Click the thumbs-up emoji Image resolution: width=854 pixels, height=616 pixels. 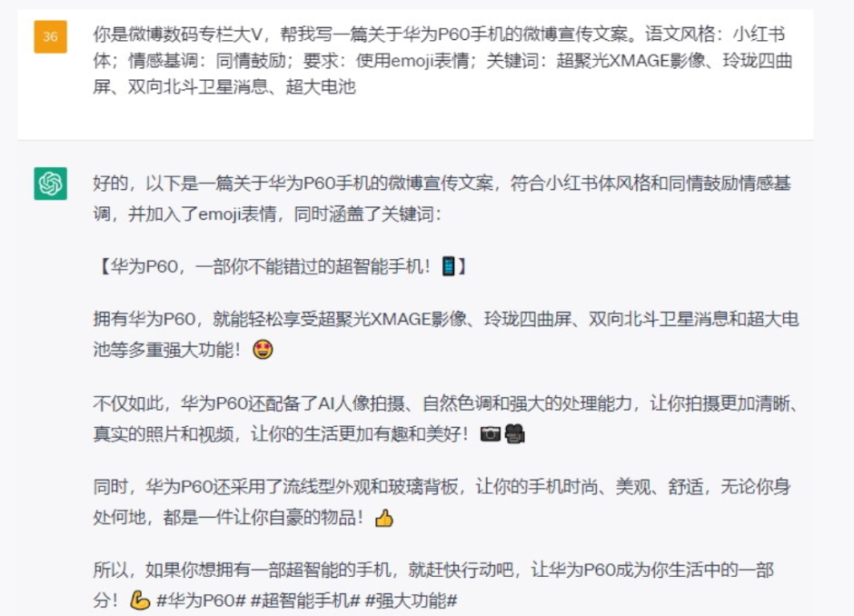(x=384, y=517)
